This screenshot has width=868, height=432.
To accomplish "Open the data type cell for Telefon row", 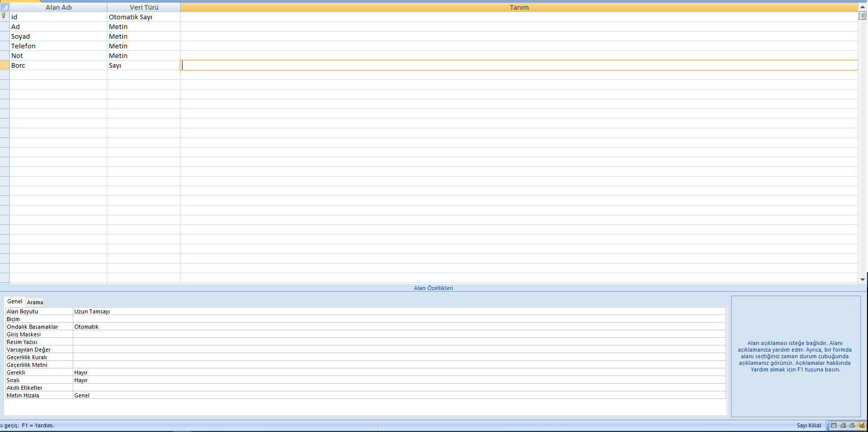I will [x=143, y=46].
